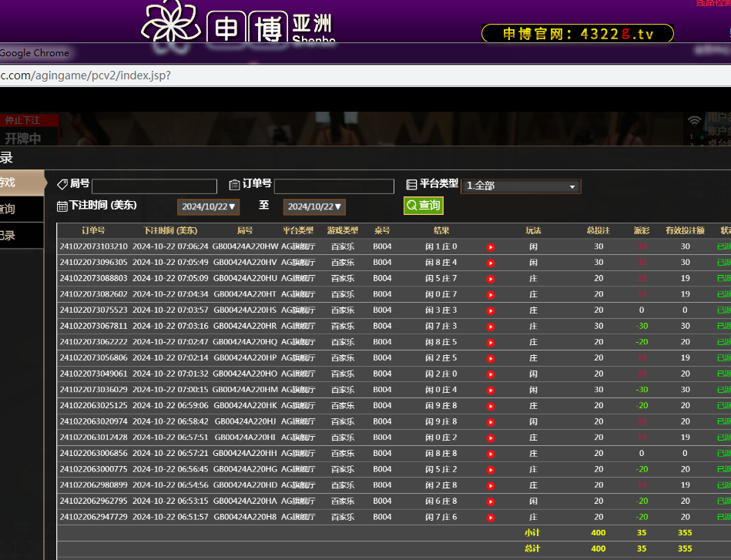Open the 申博官网 4322g.tv banner link
The width and height of the screenshot is (731, 560).
coord(577,34)
